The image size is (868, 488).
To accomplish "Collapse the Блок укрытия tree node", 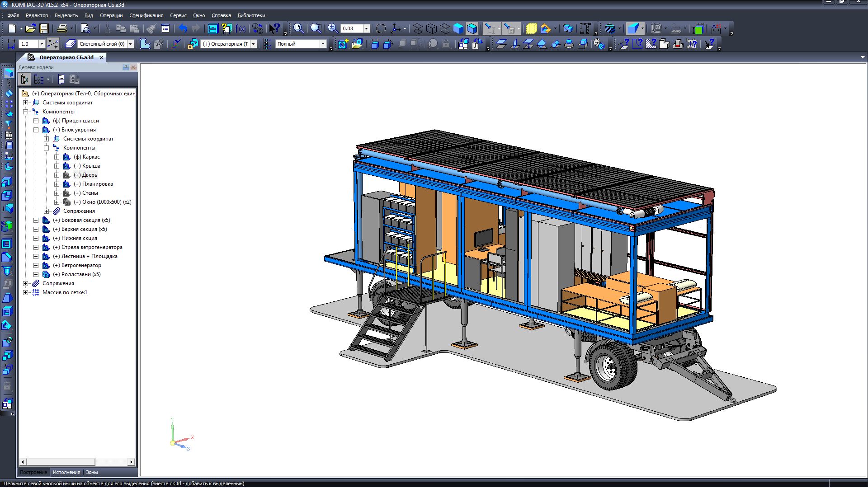I will 36,130.
